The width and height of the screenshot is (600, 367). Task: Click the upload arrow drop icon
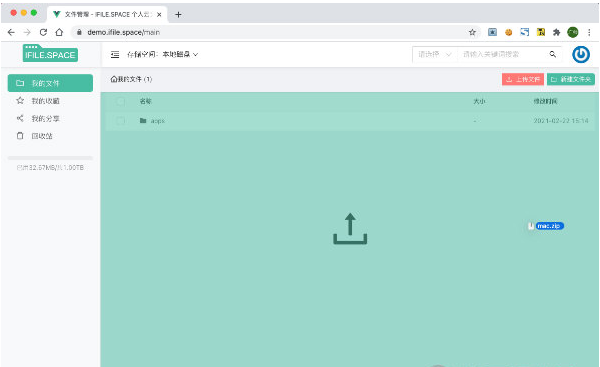[350, 228]
